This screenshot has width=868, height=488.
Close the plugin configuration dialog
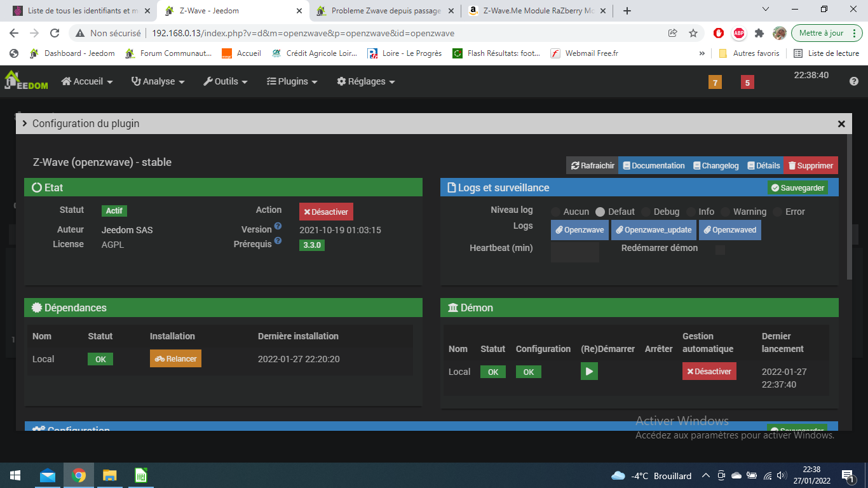point(841,124)
